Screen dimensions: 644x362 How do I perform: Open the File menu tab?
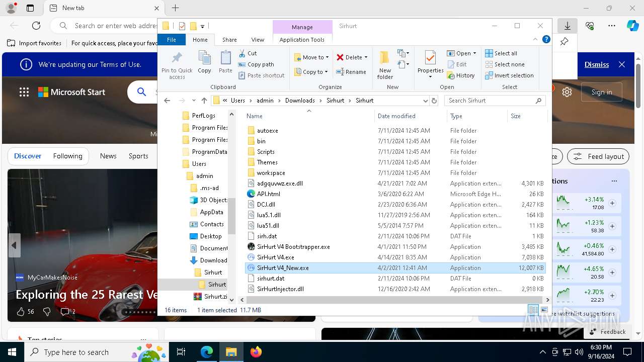(172, 40)
